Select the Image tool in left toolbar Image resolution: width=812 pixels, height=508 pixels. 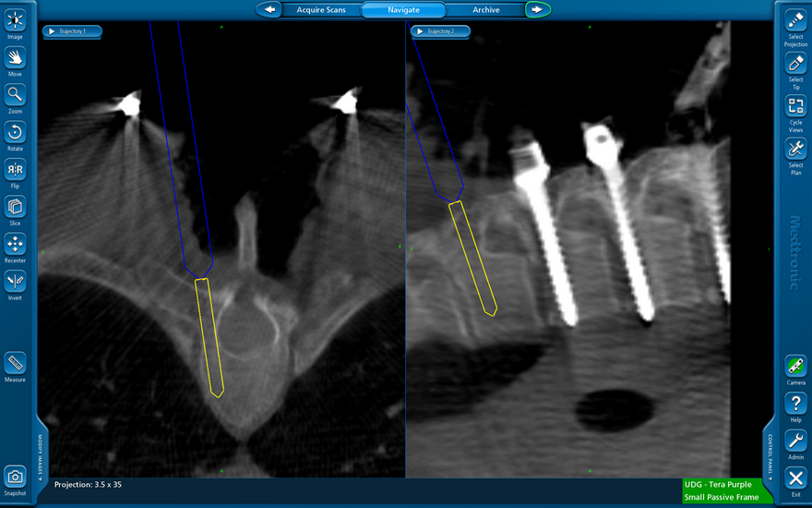click(15, 20)
